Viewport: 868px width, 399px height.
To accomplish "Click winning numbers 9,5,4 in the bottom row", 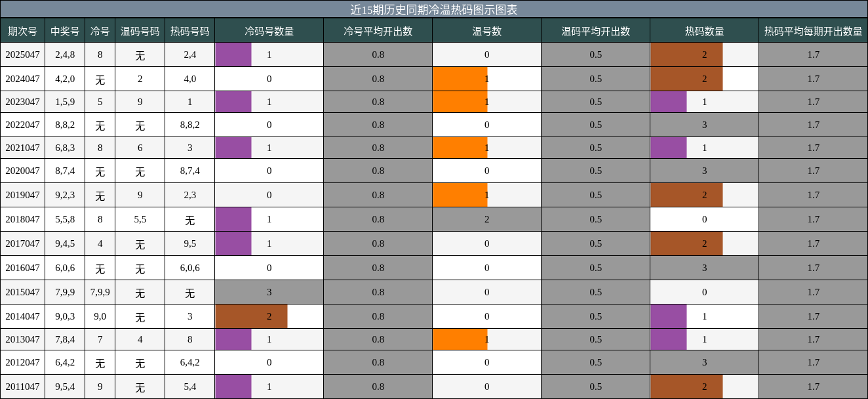I will click(x=66, y=386).
